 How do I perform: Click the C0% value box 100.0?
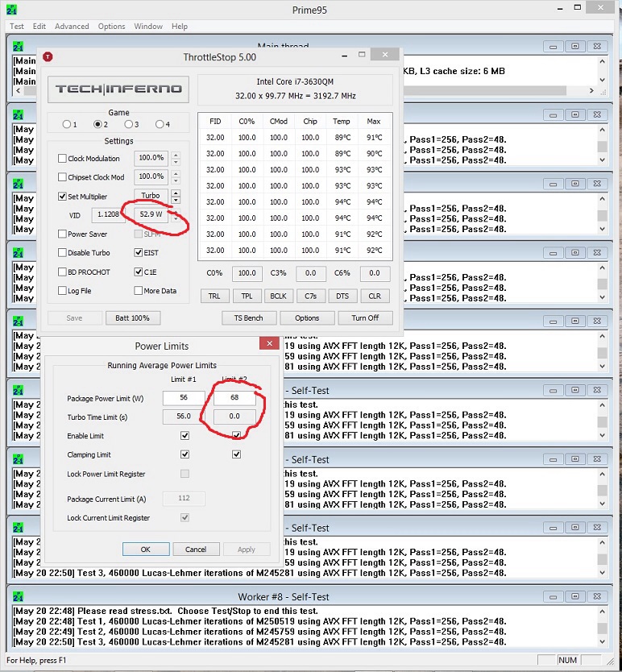247,273
